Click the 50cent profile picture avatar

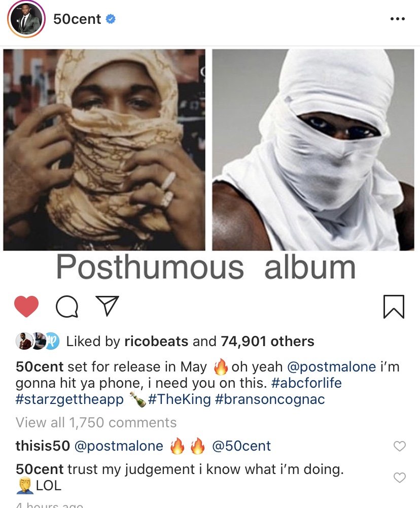click(26, 19)
